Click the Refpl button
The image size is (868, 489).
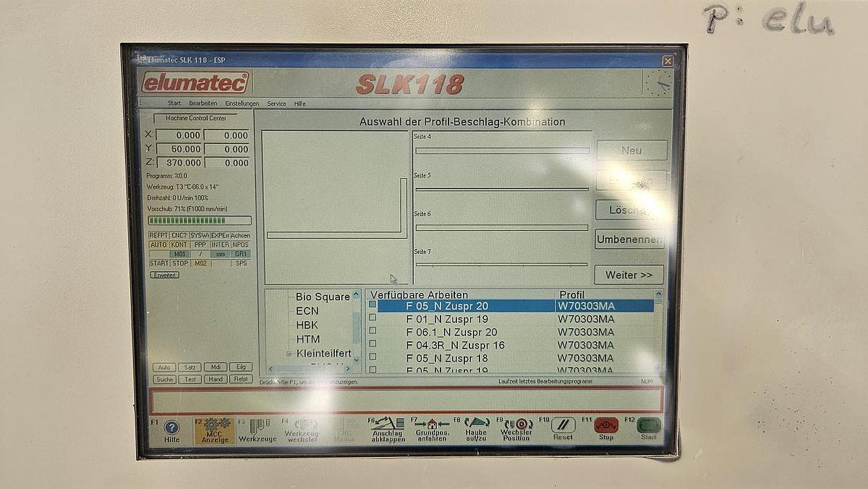pos(241,379)
